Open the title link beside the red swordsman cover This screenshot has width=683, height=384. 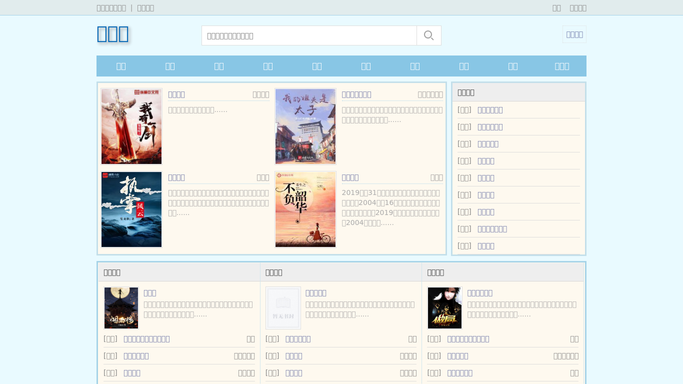pyautogui.click(x=176, y=94)
